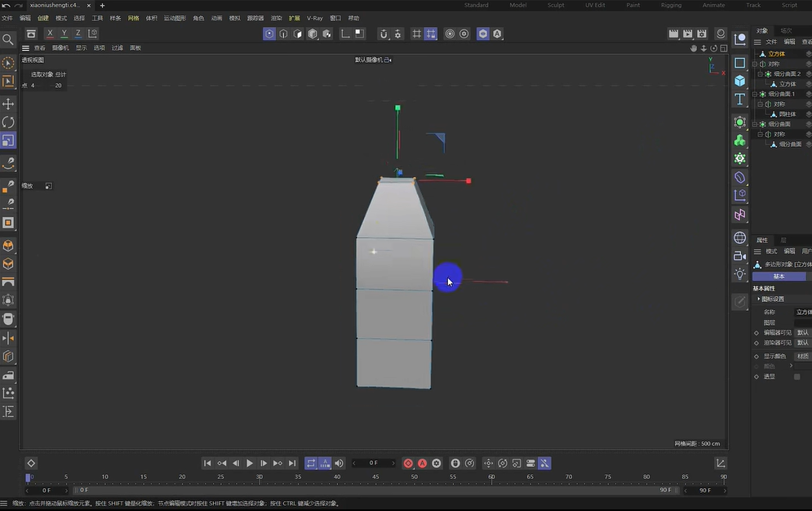The width and height of the screenshot is (812, 511).
Task: Select the scale tool in the left toolbar
Action: 9,140
